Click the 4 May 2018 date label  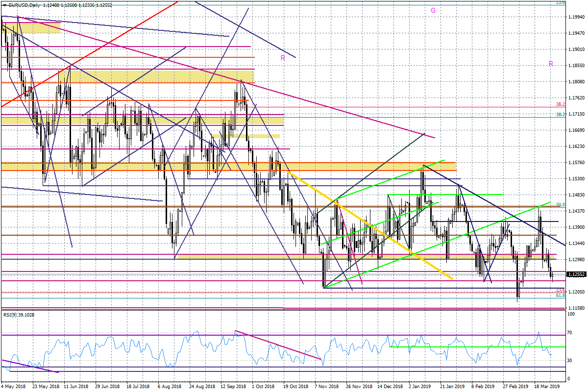(14, 386)
